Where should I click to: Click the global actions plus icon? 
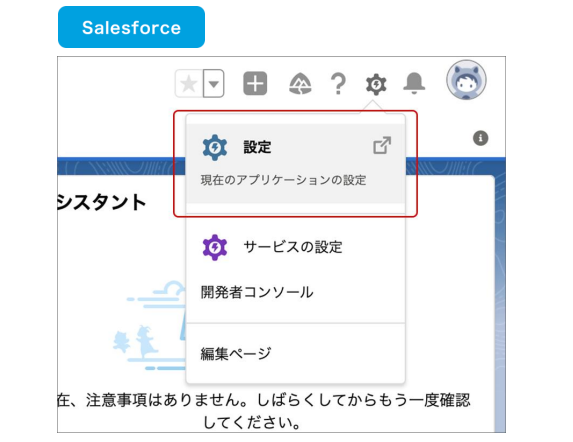(255, 83)
